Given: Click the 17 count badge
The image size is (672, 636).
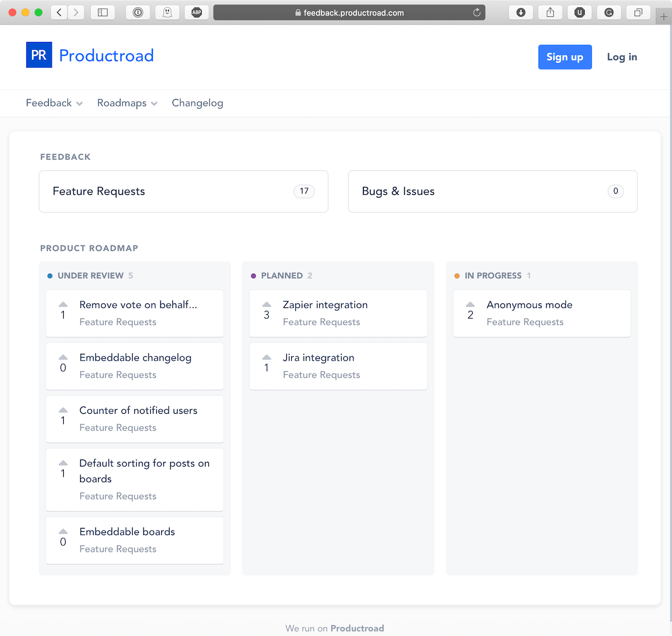Looking at the screenshot, I should click(x=304, y=191).
